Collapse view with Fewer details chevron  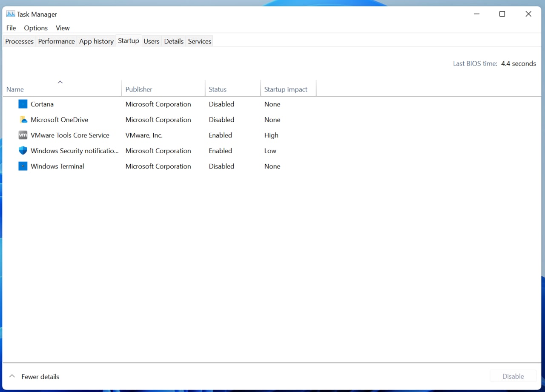coord(12,376)
